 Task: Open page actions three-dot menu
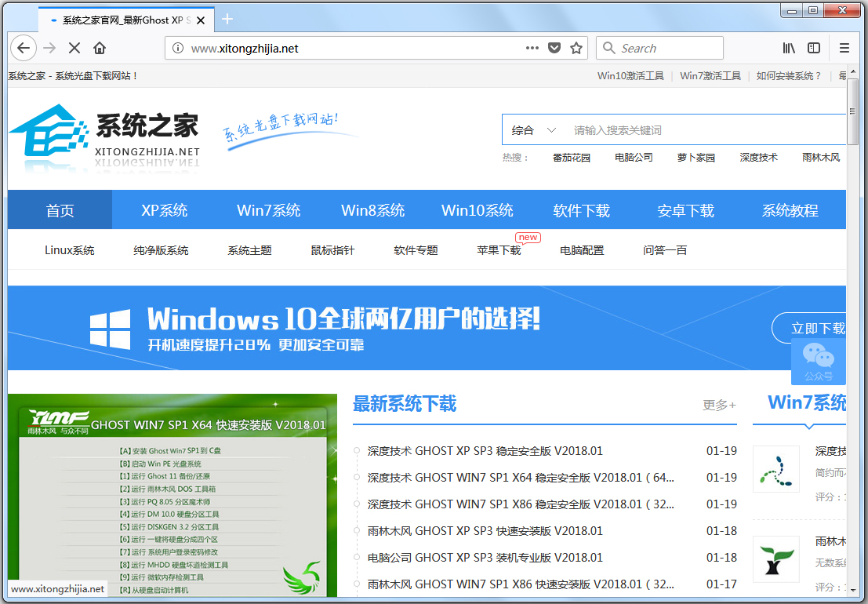pos(532,48)
